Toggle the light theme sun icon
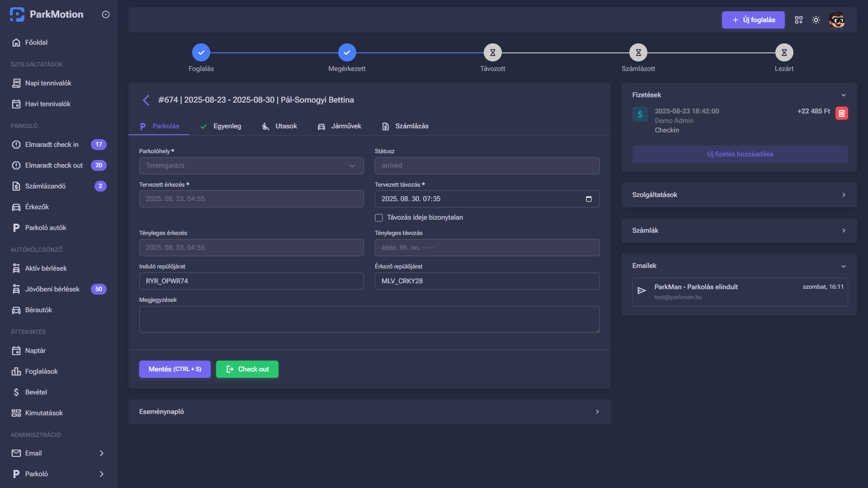Image resolution: width=868 pixels, height=488 pixels. [816, 19]
